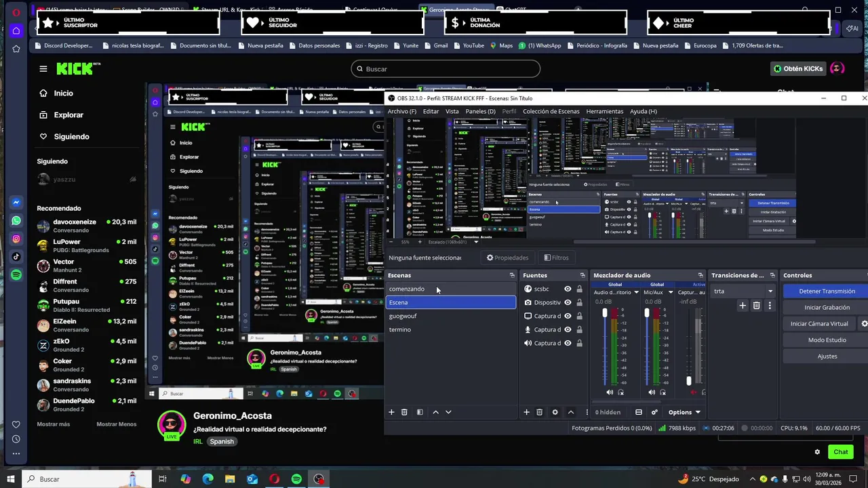Image resolution: width=868 pixels, height=488 pixels.
Task: Open transition properties via the three-dot icon
Action: (x=770, y=306)
